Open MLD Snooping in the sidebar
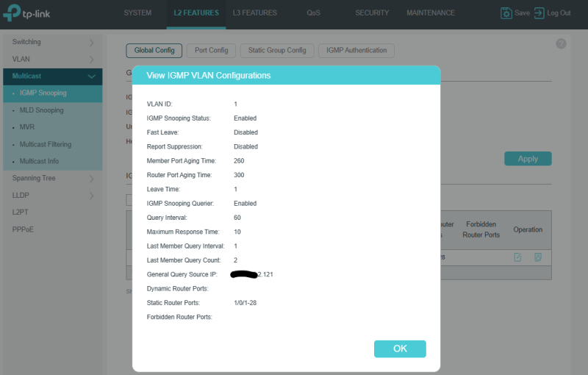 (x=41, y=110)
